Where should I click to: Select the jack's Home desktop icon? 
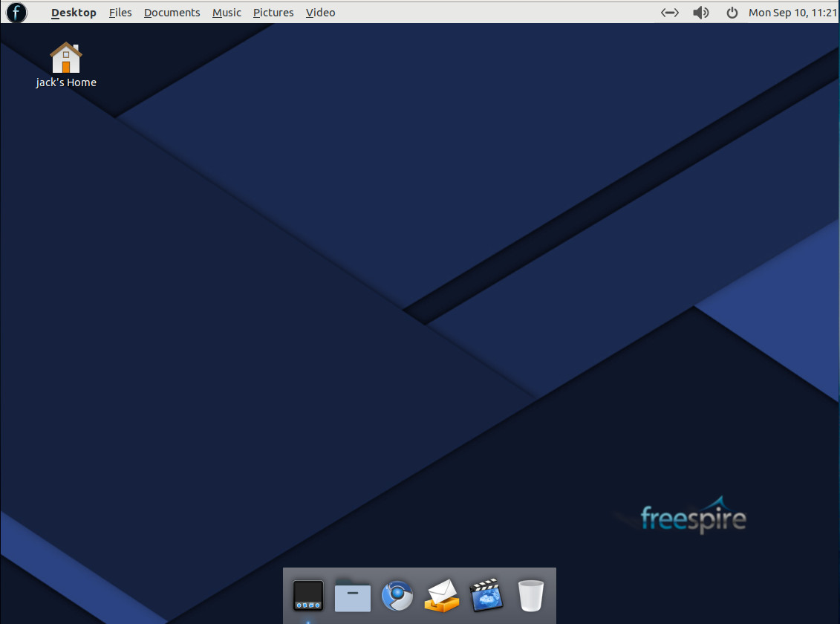coord(66,65)
